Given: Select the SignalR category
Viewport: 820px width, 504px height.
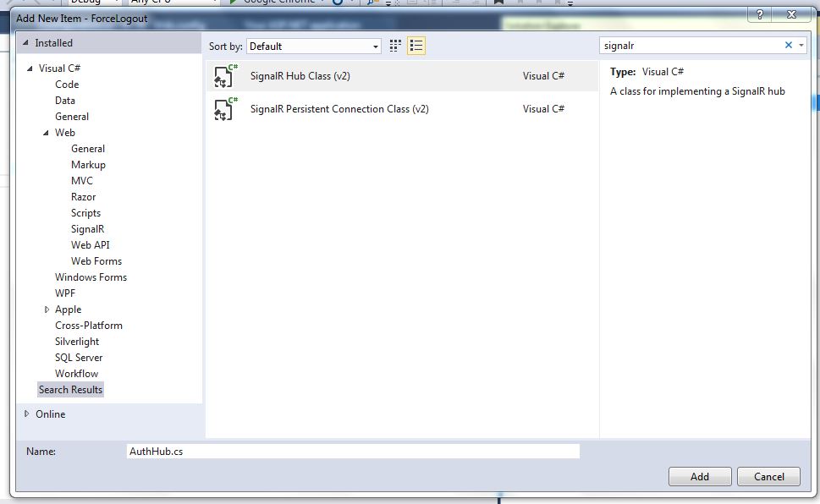Looking at the screenshot, I should click(87, 229).
